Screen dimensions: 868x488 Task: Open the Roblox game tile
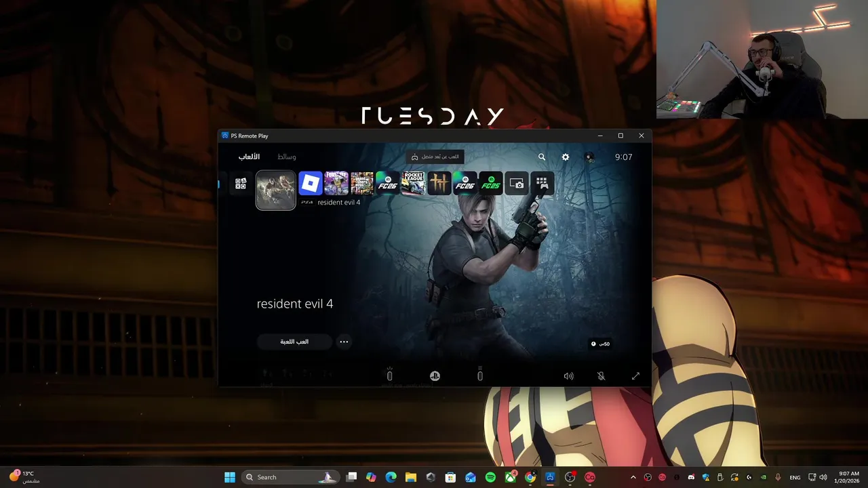pyautogui.click(x=310, y=184)
